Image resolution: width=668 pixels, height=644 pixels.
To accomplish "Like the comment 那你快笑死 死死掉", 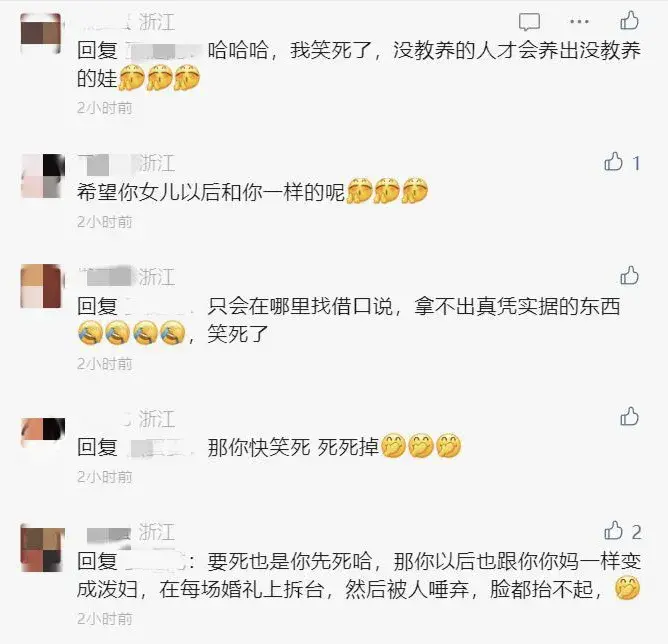I will (x=630, y=417).
